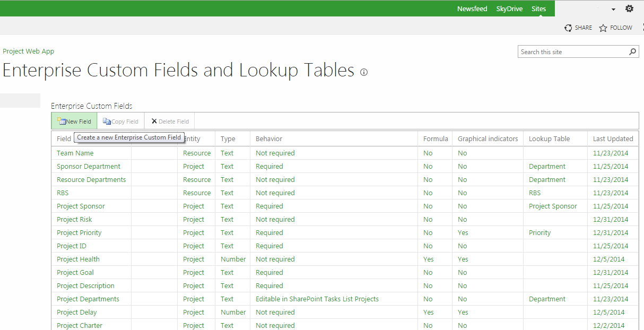The width and height of the screenshot is (644, 330).
Task: Click the Copy Field icon
Action: [x=107, y=121]
